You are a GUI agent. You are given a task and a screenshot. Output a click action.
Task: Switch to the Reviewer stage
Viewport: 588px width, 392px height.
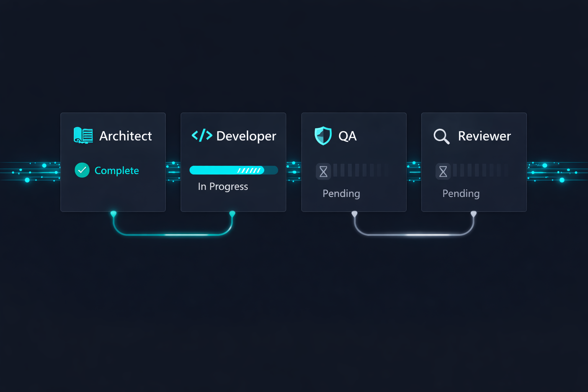click(x=484, y=136)
